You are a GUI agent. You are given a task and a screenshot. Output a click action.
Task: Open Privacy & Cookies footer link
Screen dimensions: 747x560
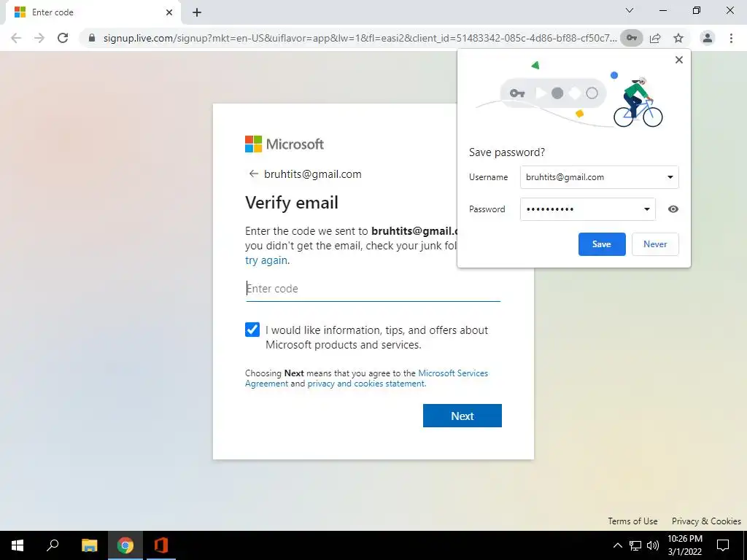[x=706, y=521]
